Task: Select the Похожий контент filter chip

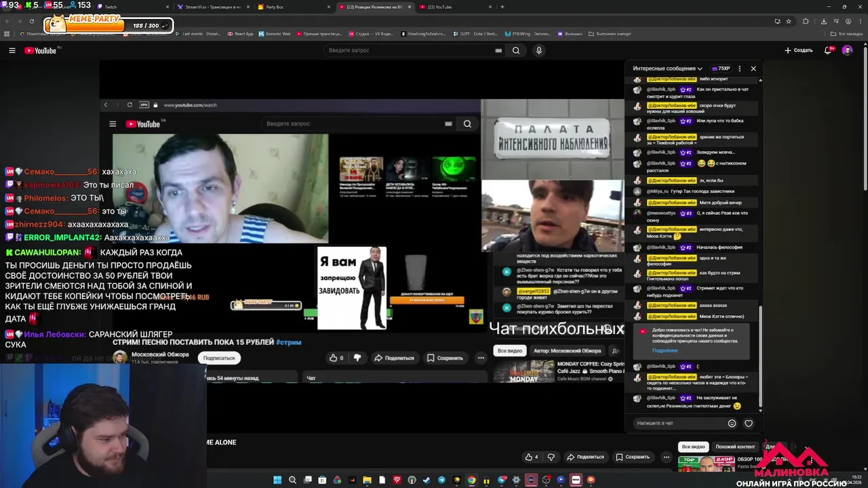Action: [x=735, y=447]
